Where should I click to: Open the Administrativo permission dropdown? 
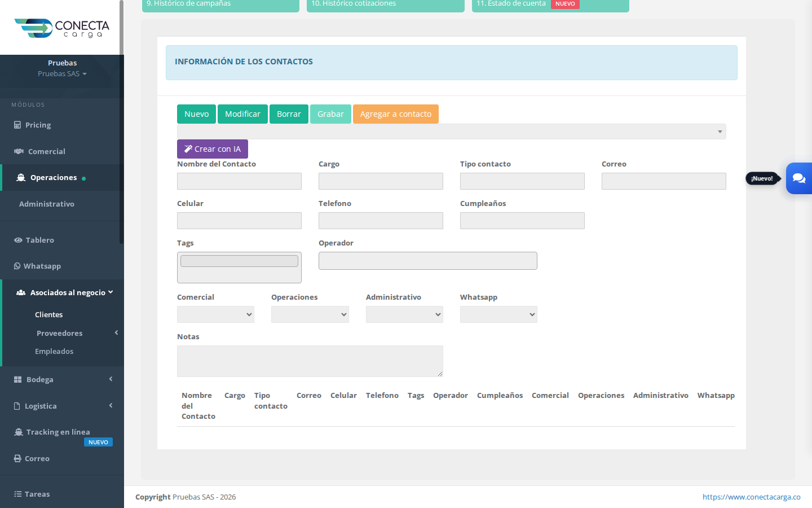[x=404, y=314]
